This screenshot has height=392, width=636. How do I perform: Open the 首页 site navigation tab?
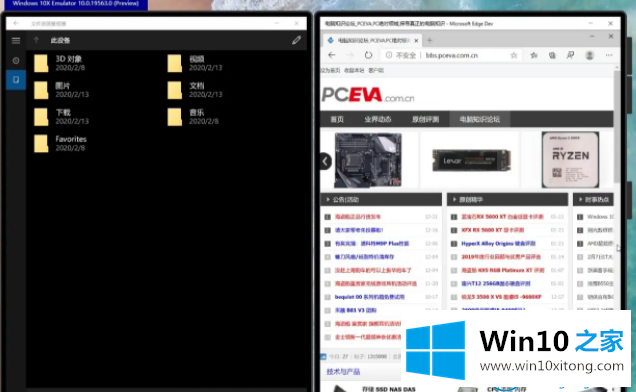[337, 119]
